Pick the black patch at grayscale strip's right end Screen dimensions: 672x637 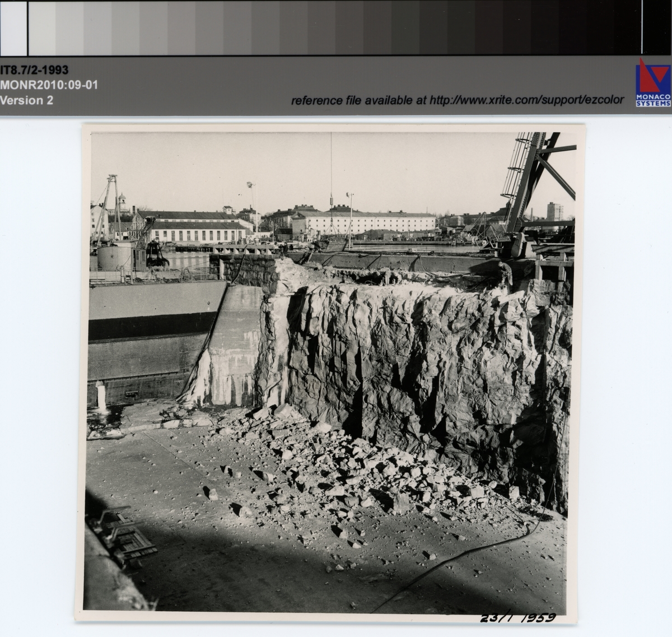click(656, 28)
